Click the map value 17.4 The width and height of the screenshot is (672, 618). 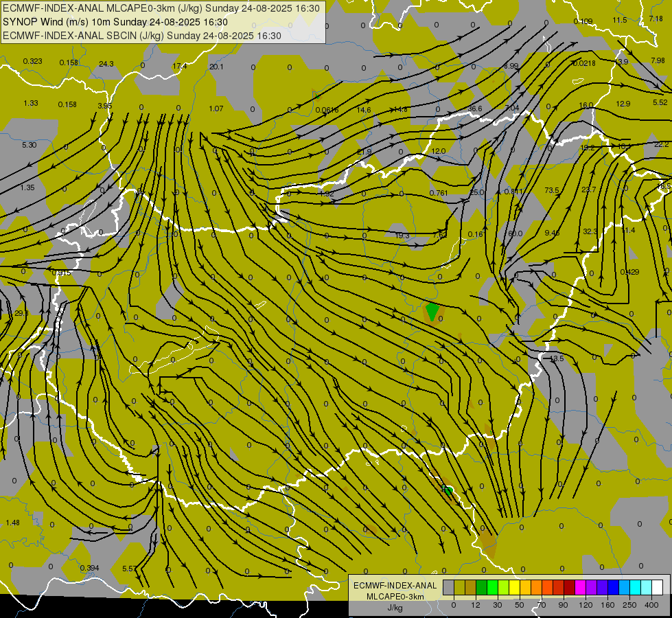coord(180,66)
